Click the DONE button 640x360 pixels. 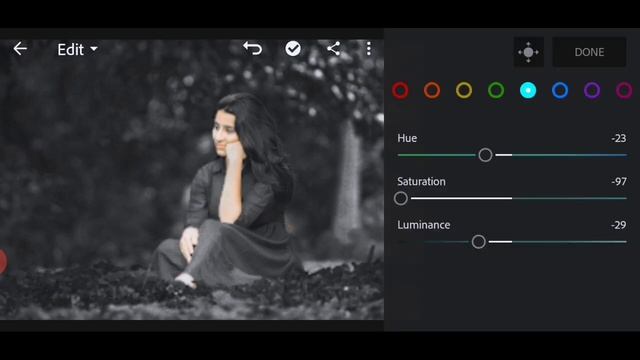pyautogui.click(x=589, y=52)
